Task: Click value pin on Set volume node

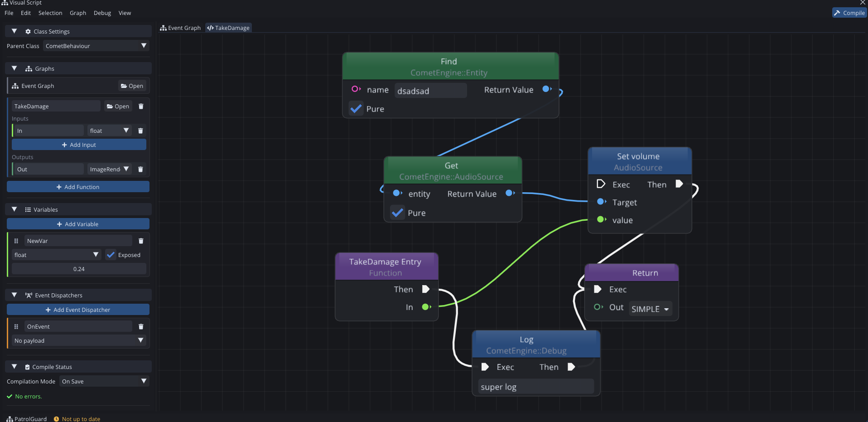Action: click(x=602, y=219)
